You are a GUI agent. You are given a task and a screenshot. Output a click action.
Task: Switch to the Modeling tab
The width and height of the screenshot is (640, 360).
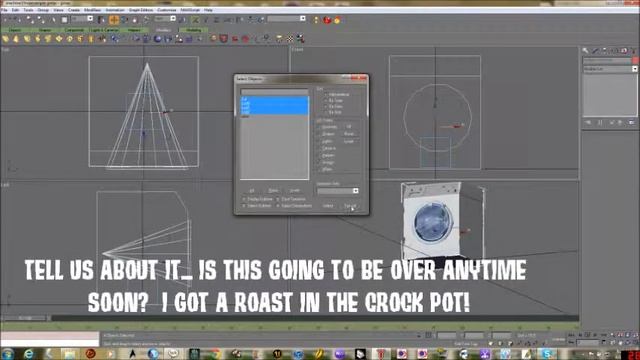coord(193,30)
